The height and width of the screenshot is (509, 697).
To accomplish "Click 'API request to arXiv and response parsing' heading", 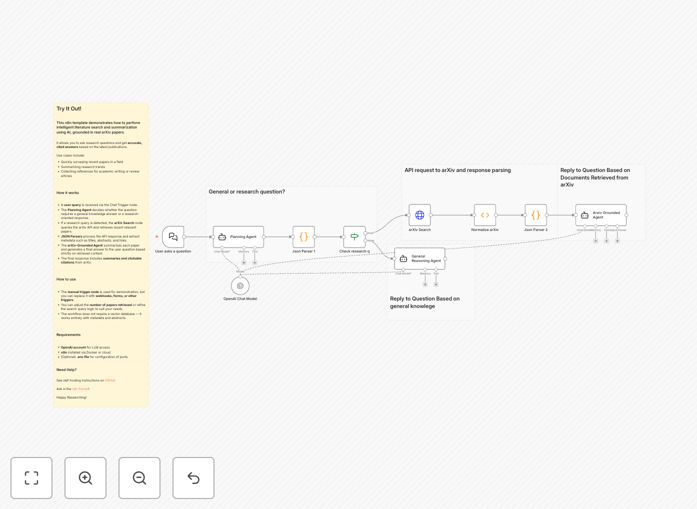I will pyautogui.click(x=457, y=170).
